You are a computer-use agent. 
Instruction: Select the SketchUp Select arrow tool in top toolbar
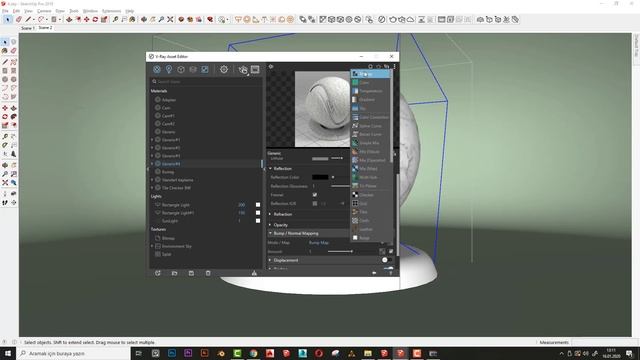click(x=8, y=20)
